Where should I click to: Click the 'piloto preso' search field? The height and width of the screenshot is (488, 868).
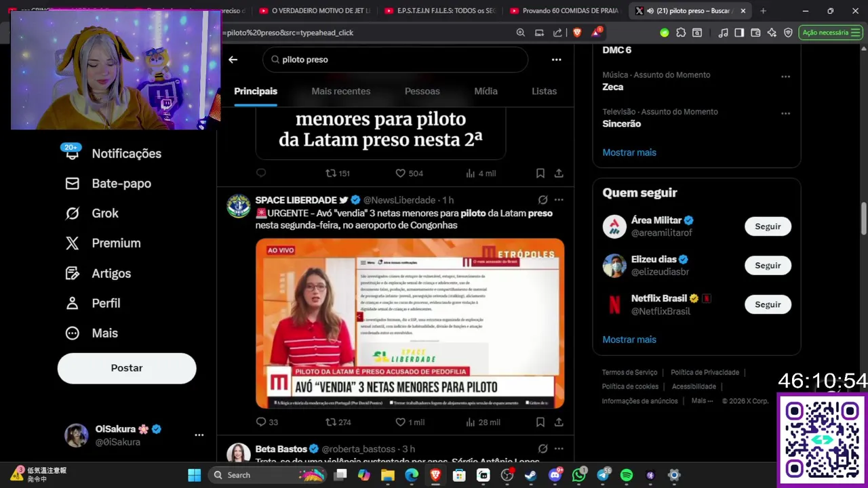point(395,60)
